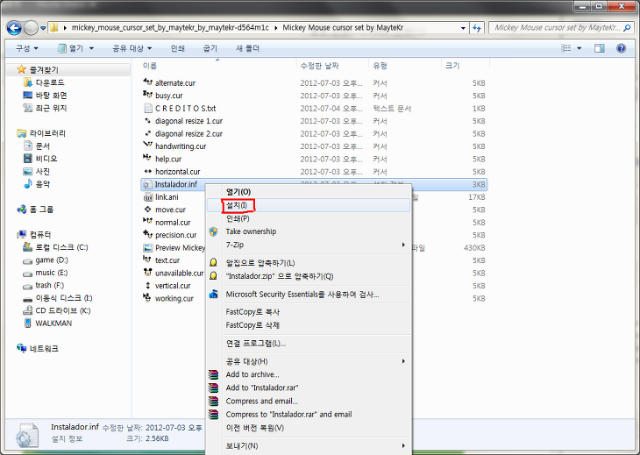This screenshot has height=455, width=640.
Task: Click the C R E D I T O S.txt document icon
Action: click(147, 107)
